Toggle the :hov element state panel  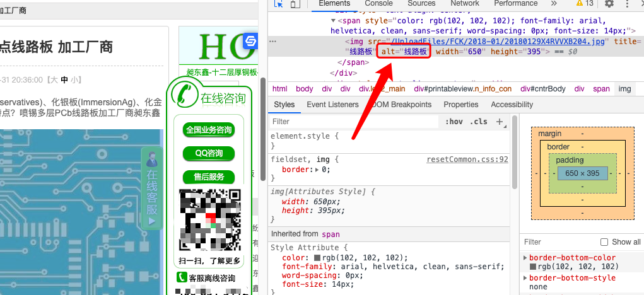point(454,122)
